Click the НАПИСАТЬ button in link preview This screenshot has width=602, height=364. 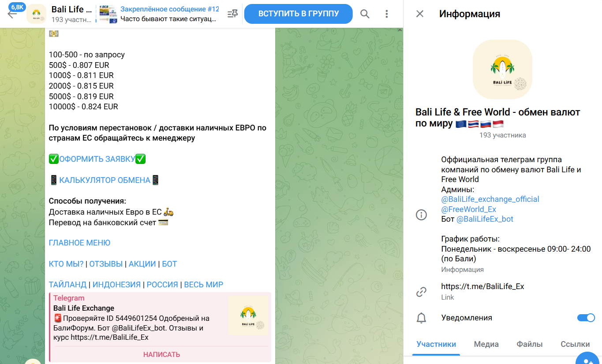click(x=161, y=354)
